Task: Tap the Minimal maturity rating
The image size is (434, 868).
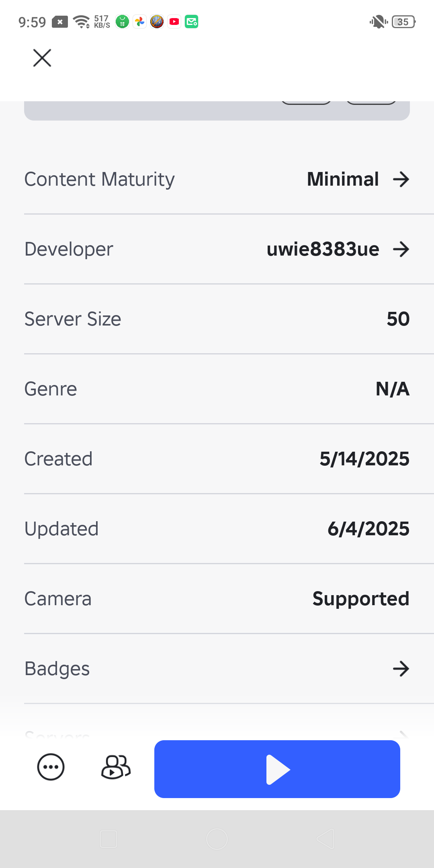Action: click(x=343, y=179)
